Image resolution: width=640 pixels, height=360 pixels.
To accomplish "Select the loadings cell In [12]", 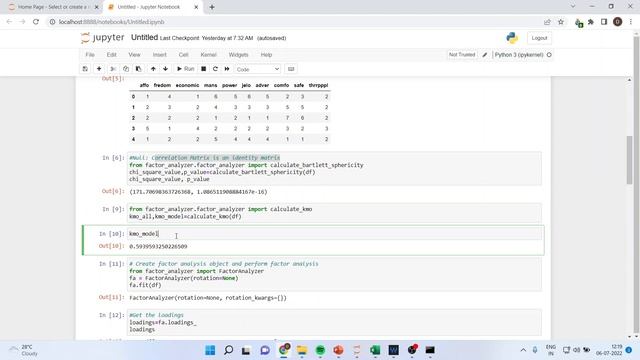I will (x=334, y=322).
